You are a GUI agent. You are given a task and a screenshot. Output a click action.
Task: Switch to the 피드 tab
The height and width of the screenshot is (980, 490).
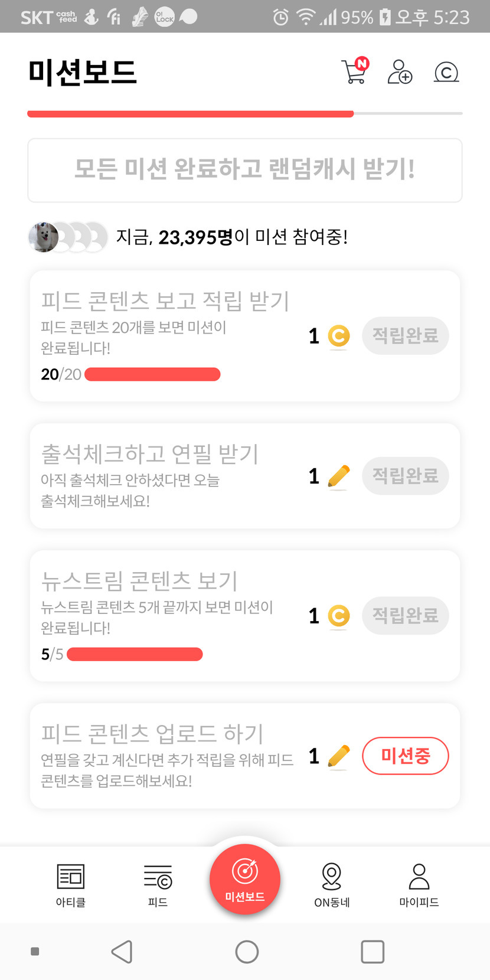click(x=158, y=884)
